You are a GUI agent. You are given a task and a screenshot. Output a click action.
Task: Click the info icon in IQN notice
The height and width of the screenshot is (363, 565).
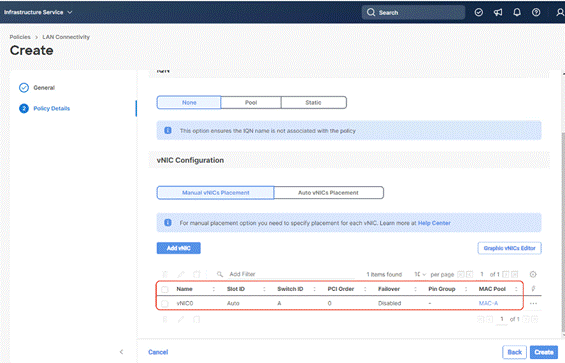pyautogui.click(x=168, y=130)
